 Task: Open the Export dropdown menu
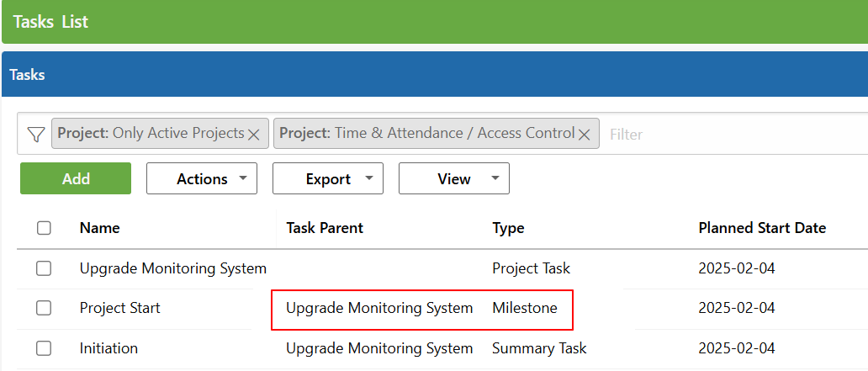tap(328, 178)
